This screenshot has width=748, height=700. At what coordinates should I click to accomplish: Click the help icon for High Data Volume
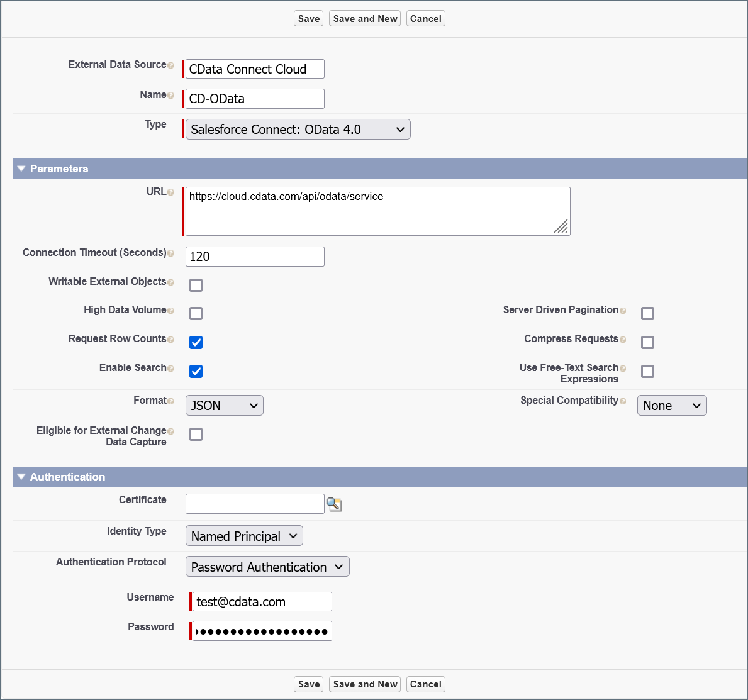coord(172,310)
